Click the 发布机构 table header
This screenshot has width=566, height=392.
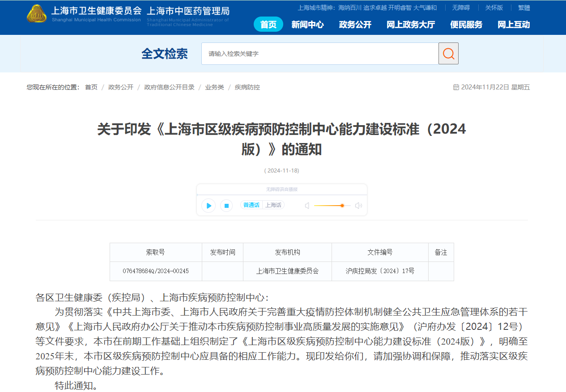click(x=287, y=253)
